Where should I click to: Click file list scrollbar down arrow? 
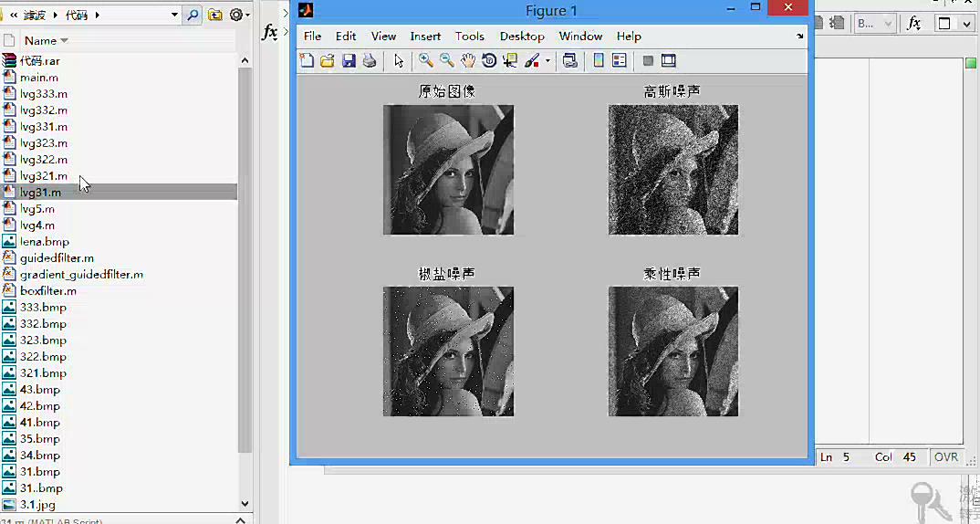point(245,503)
